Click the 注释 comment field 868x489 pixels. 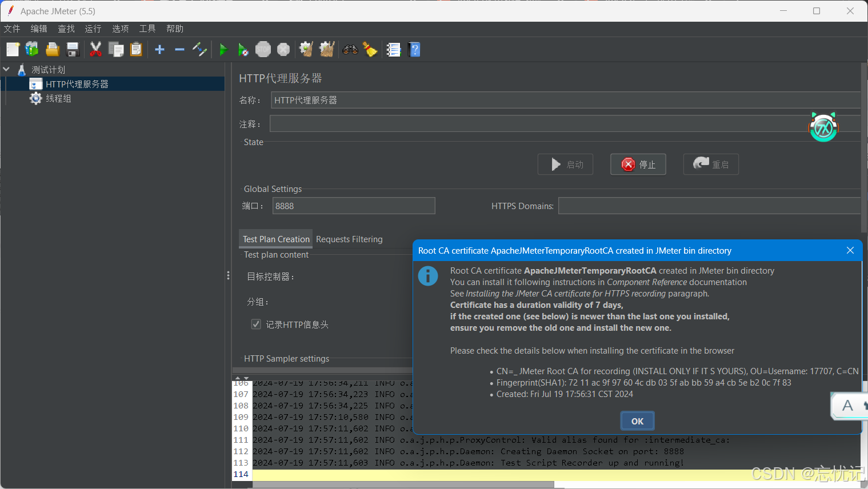565,124
